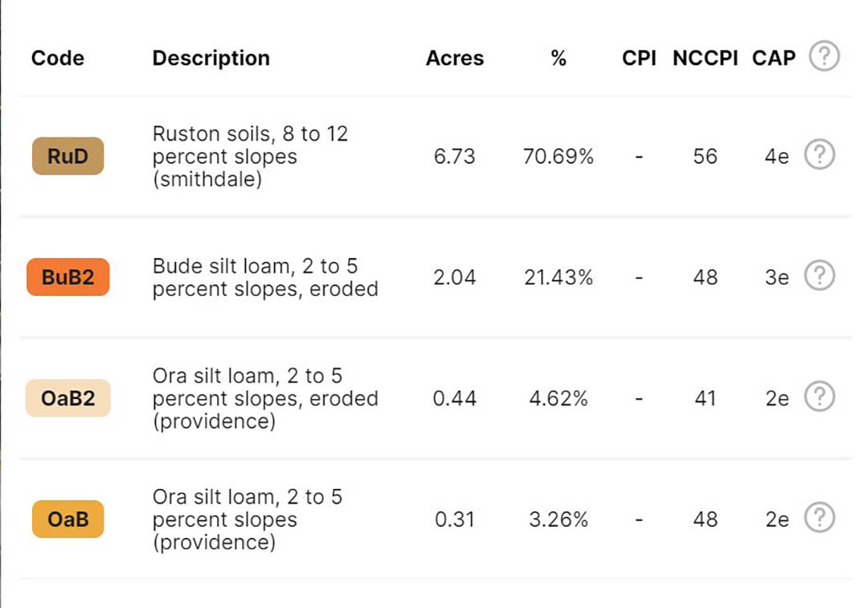Image resolution: width=868 pixels, height=608 pixels.
Task: Click the CAP column header
Action: tap(773, 58)
